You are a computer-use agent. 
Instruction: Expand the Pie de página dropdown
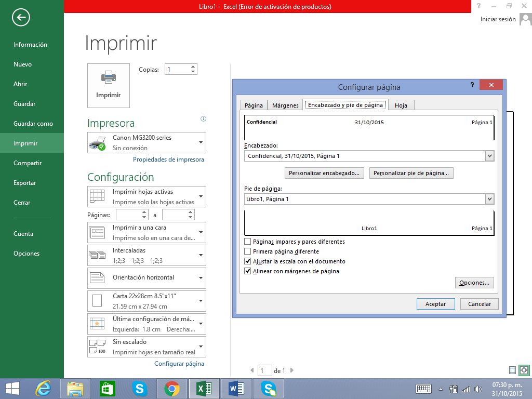[x=489, y=199]
